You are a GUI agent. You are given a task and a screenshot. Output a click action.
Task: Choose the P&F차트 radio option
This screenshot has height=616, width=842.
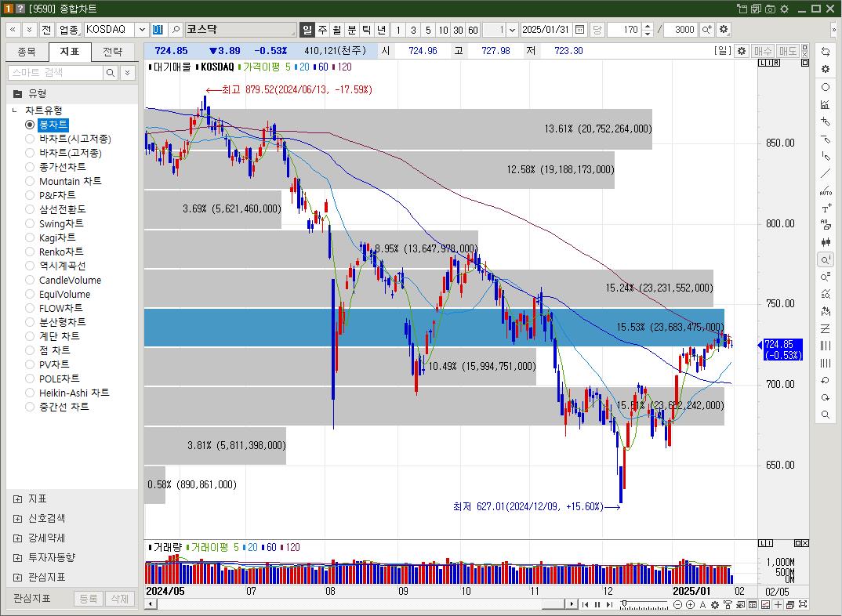tap(30, 195)
